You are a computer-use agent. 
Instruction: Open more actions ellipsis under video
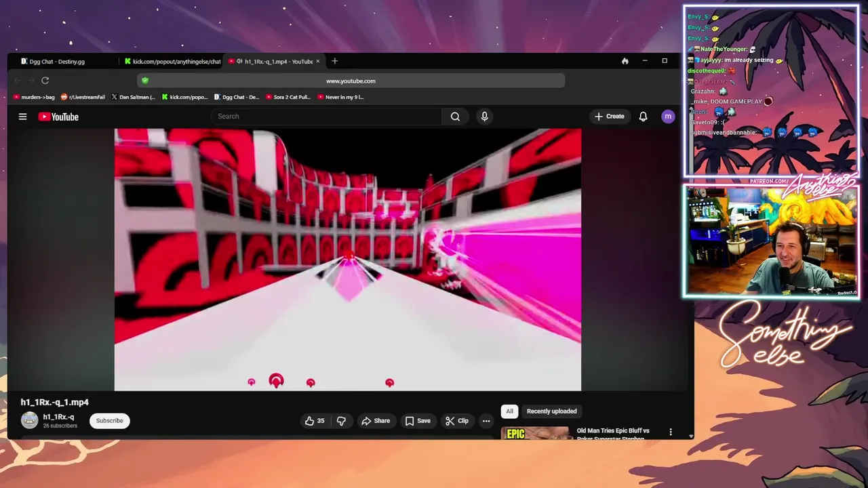pyautogui.click(x=486, y=421)
